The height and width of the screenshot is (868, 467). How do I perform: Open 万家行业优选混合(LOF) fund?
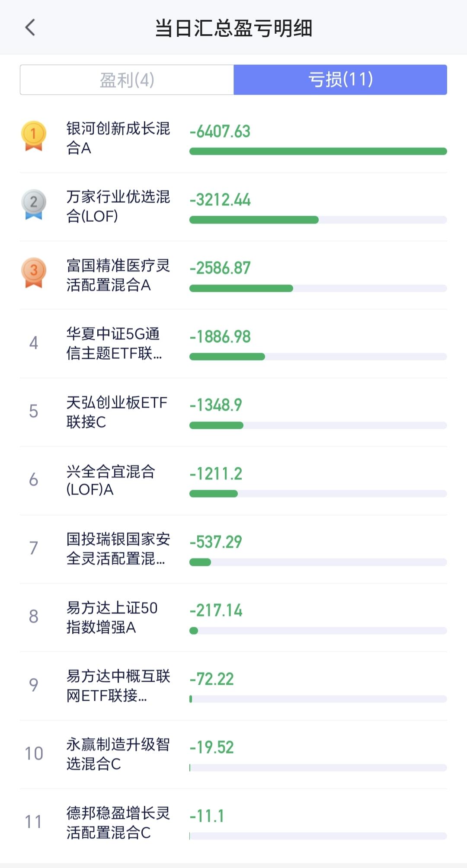pyautogui.click(x=118, y=206)
